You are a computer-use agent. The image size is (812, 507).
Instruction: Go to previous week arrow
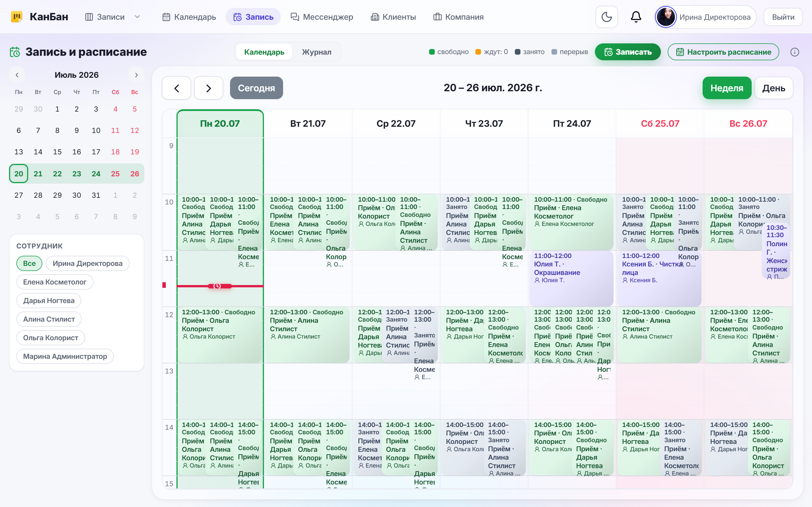click(176, 88)
